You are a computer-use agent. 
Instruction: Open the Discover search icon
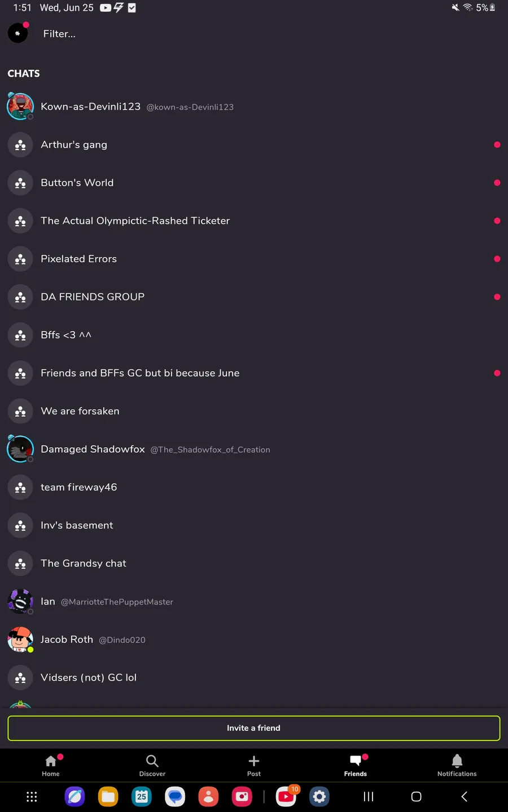point(152,761)
